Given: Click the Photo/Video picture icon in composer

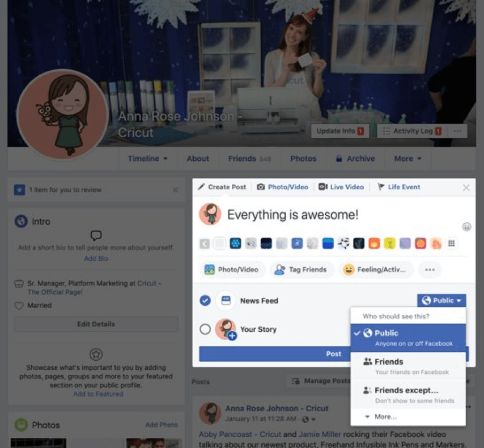Looking at the screenshot, I should pyautogui.click(x=210, y=270).
